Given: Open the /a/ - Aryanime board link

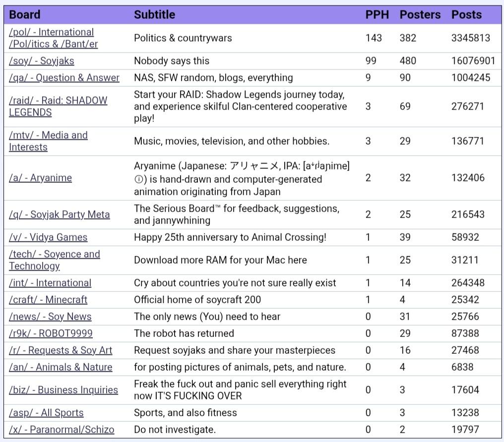Looking at the screenshot, I should coord(41,177).
